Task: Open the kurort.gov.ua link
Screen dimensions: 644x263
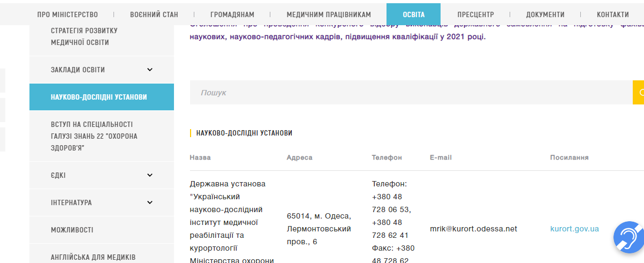Action: (x=574, y=229)
